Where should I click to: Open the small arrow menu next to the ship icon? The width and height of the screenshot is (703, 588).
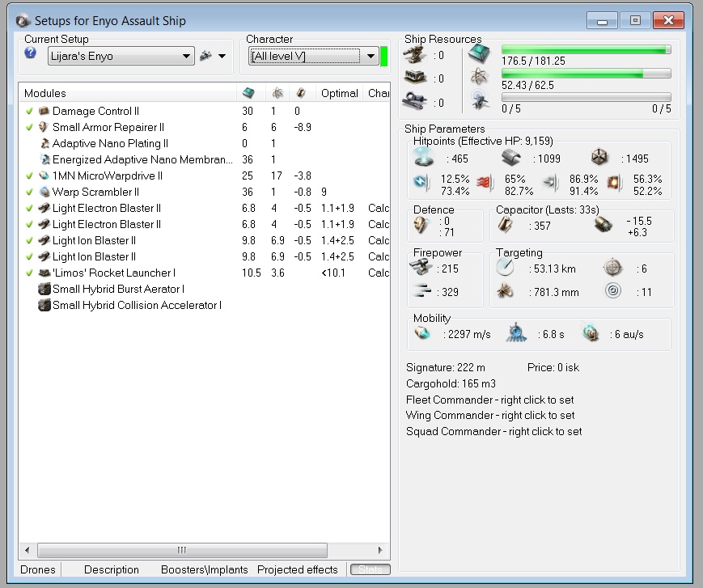(222, 56)
